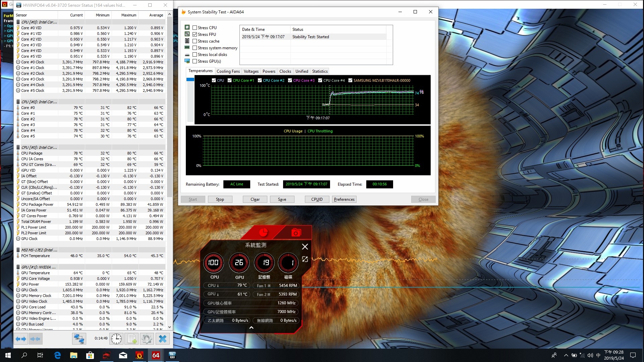Open AIDA64 Preferences button
This screenshot has height=362, width=644.
point(344,199)
